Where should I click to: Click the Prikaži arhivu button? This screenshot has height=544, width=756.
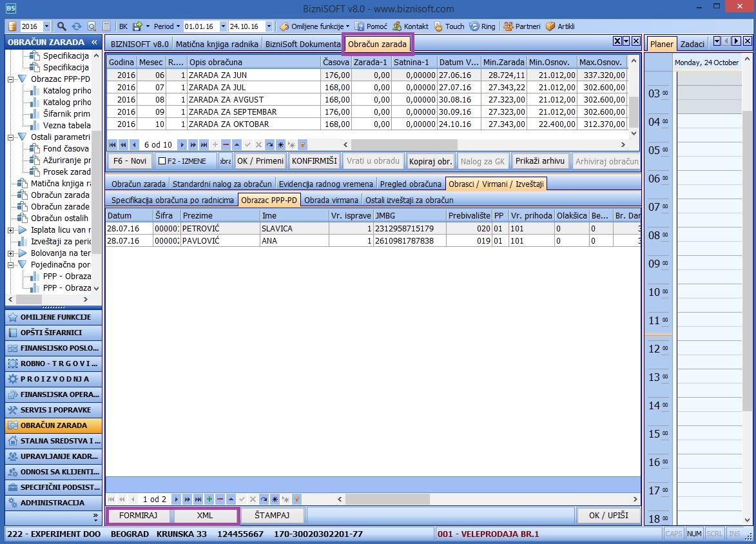coord(540,161)
